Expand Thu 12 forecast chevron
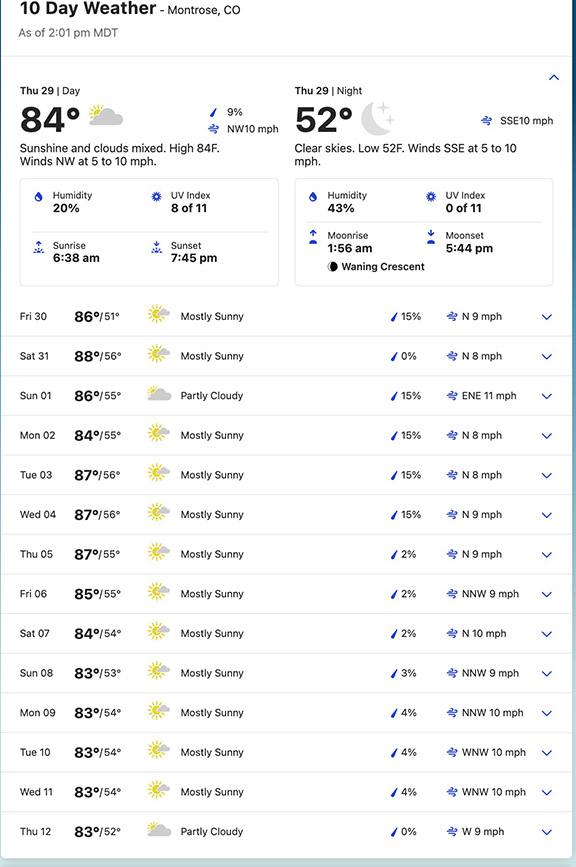Viewport: 576px width, 867px height. pyautogui.click(x=547, y=832)
